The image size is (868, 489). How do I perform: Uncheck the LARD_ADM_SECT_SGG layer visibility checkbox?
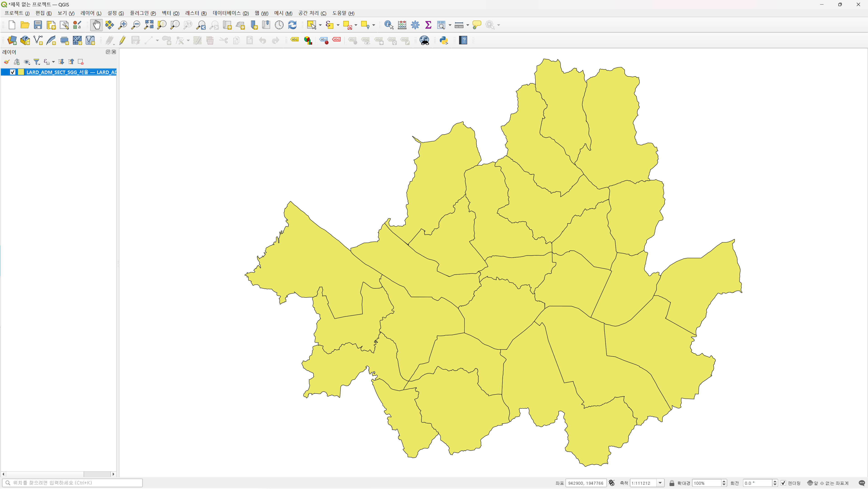tap(13, 72)
